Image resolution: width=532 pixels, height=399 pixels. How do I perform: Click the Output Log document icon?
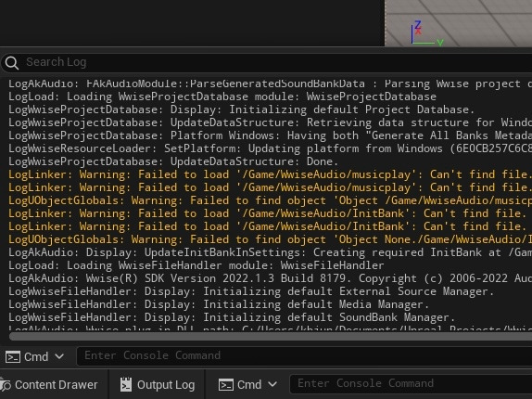click(126, 385)
